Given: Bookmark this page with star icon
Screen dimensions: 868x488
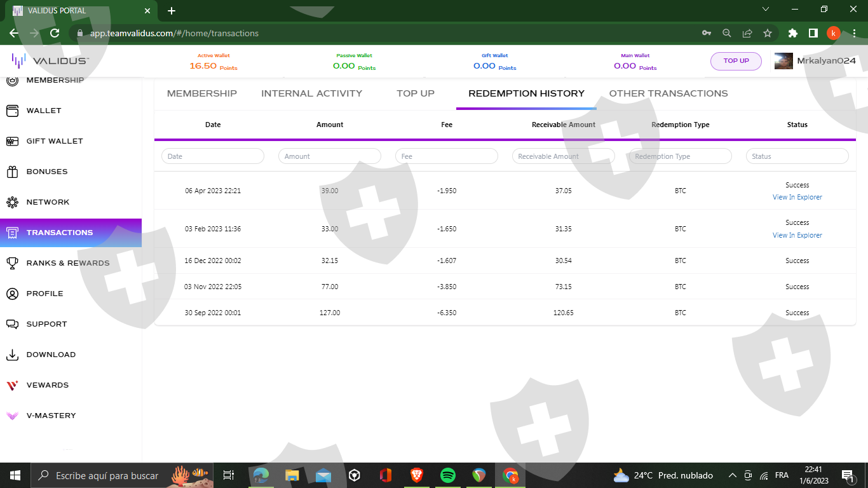Looking at the screenshot, I should 768,33.
